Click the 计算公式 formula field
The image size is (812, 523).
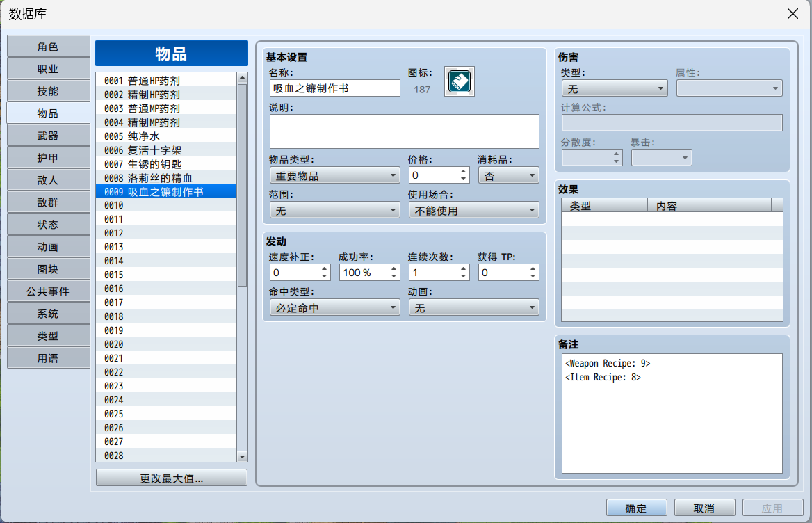[672, 122]
